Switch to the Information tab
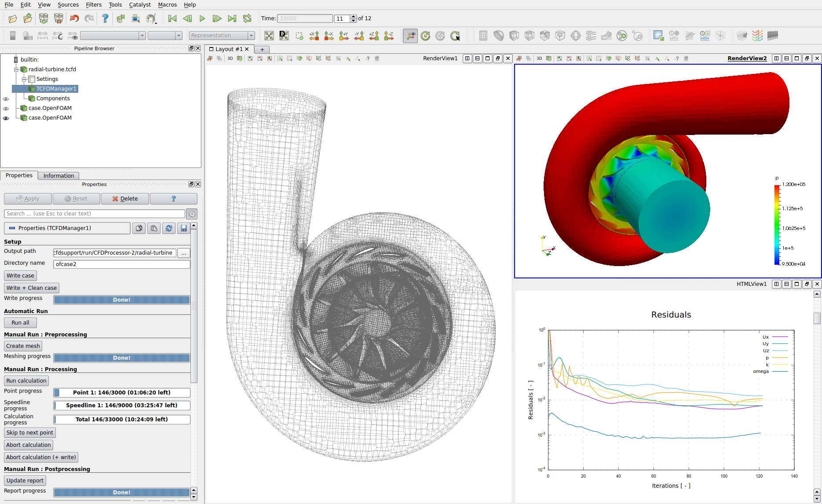 click(x=58, y=175)
